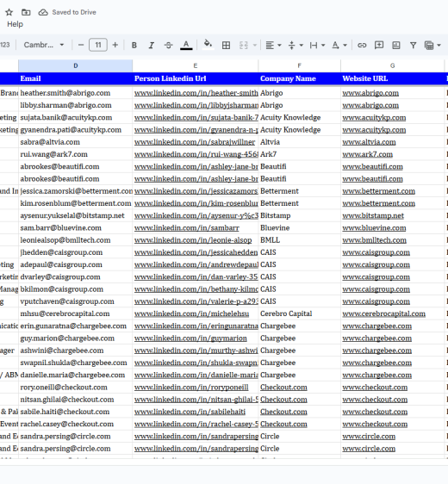Image resolution: width=448 pixels, height=484 pixels.
Task: Select column E header
Action: (195, 65)
